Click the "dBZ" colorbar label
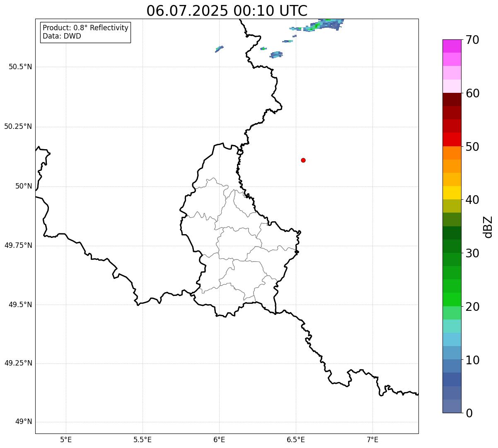This screenshot has height=448, width=498. click(x=488, y=227)
